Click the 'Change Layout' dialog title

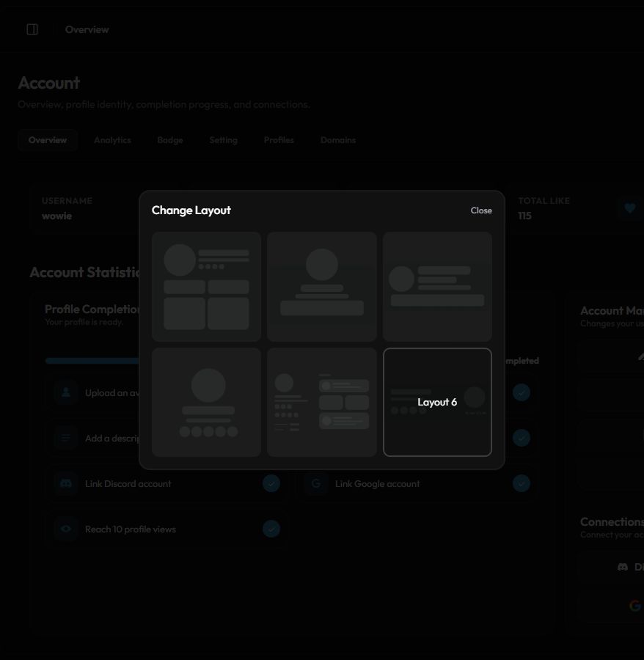point(191,210)
